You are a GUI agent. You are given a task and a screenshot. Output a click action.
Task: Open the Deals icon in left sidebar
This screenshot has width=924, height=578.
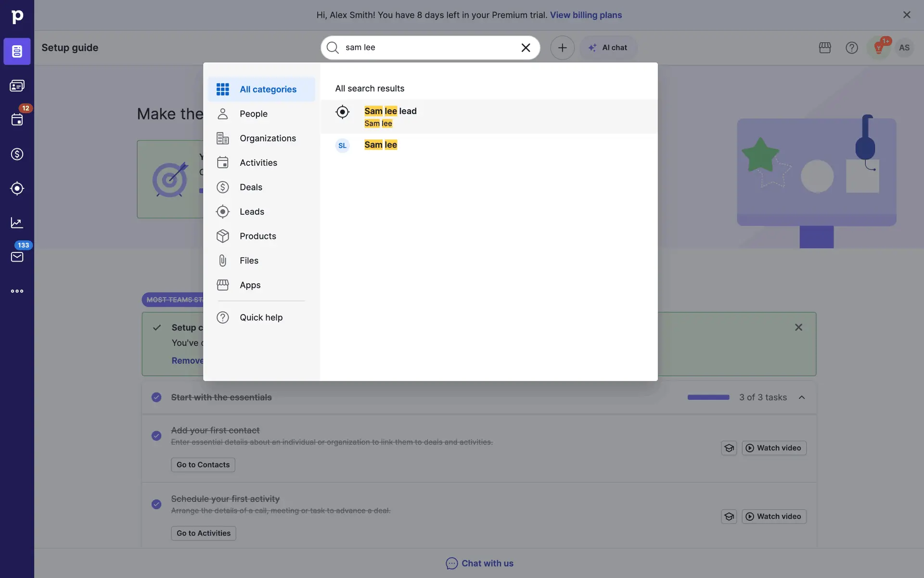pos(17,154)
